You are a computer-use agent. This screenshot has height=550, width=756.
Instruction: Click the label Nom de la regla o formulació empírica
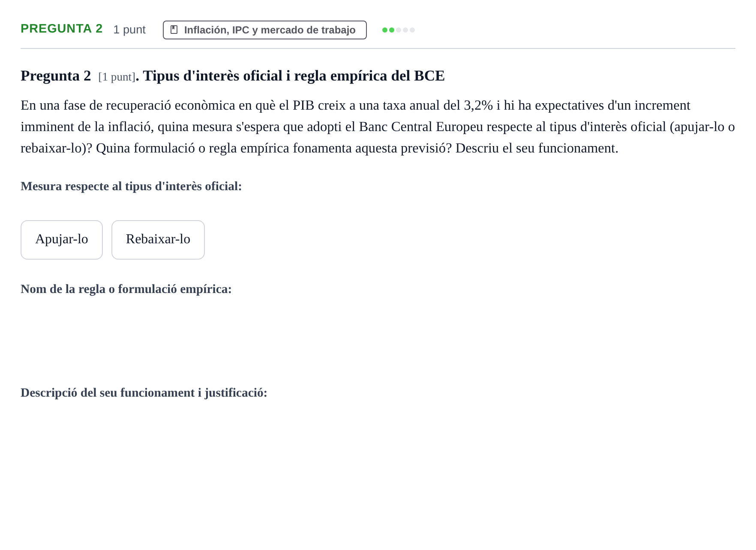point(126,289)
